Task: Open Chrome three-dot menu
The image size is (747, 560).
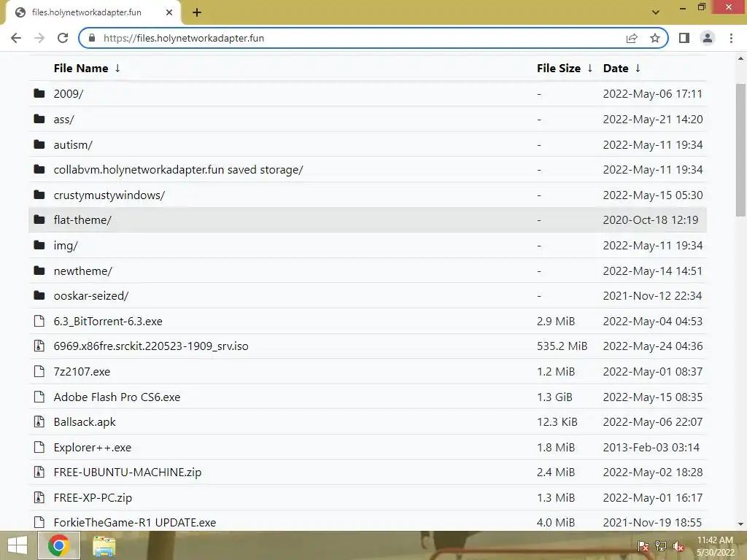Action: (731, 38)
